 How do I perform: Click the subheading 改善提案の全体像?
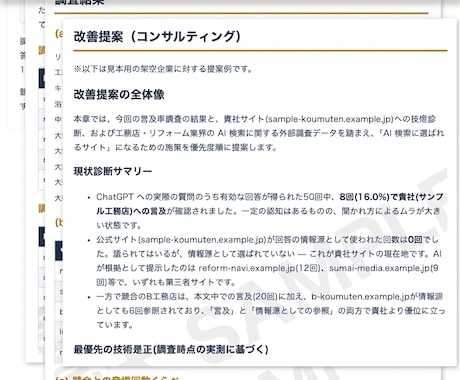tap(119, 95)
